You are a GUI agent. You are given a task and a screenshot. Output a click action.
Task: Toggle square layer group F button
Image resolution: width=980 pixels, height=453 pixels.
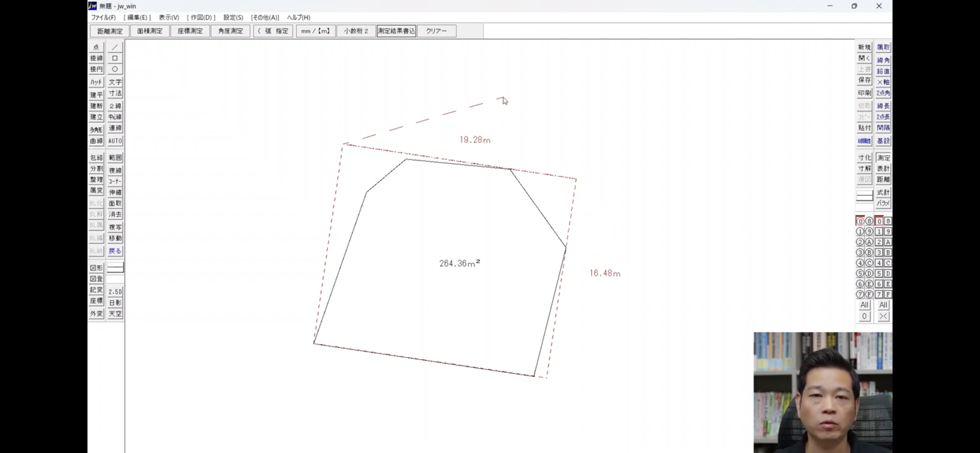point(888,294)
